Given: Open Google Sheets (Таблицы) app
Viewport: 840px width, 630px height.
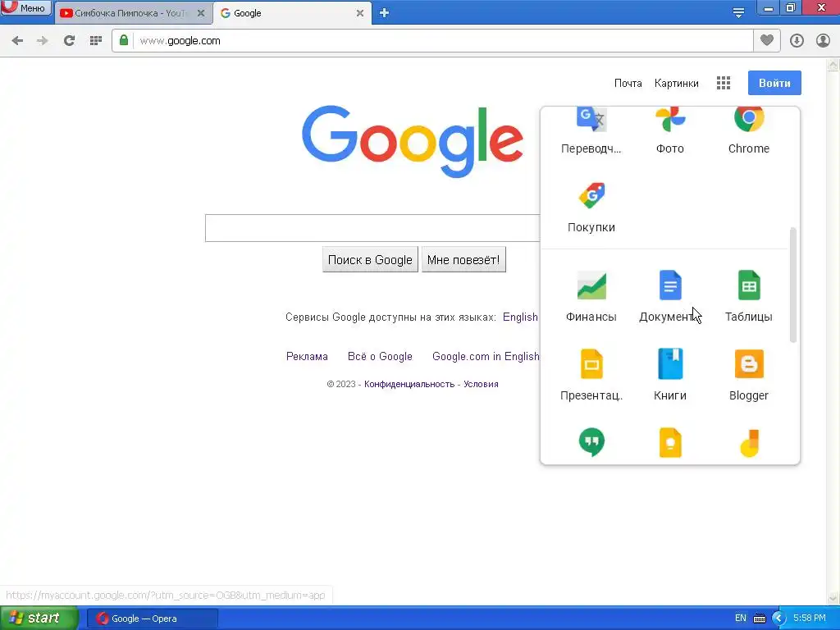Looking at the screenshot, I should click(749, 285).
